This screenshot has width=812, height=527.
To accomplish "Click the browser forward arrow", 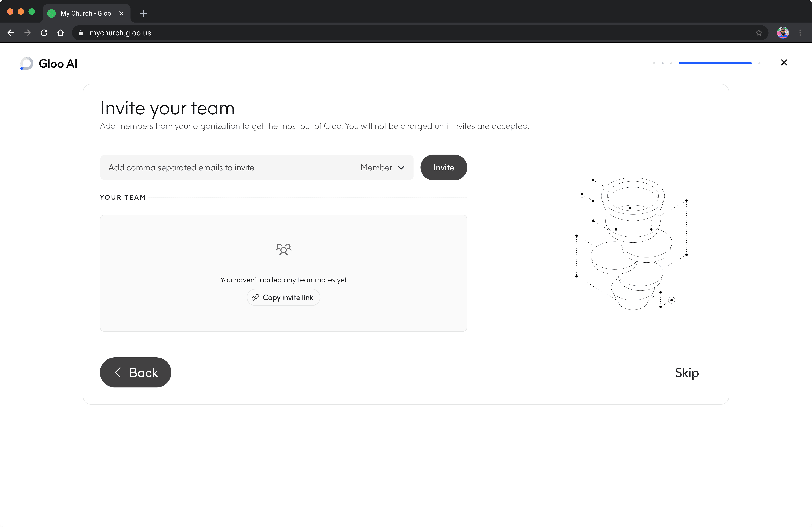I will click(x=27, y=33).
